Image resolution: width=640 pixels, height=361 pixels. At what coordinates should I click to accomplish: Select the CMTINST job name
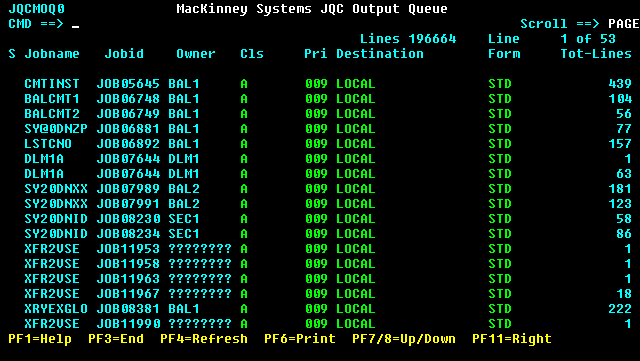[x=52, y=84]
